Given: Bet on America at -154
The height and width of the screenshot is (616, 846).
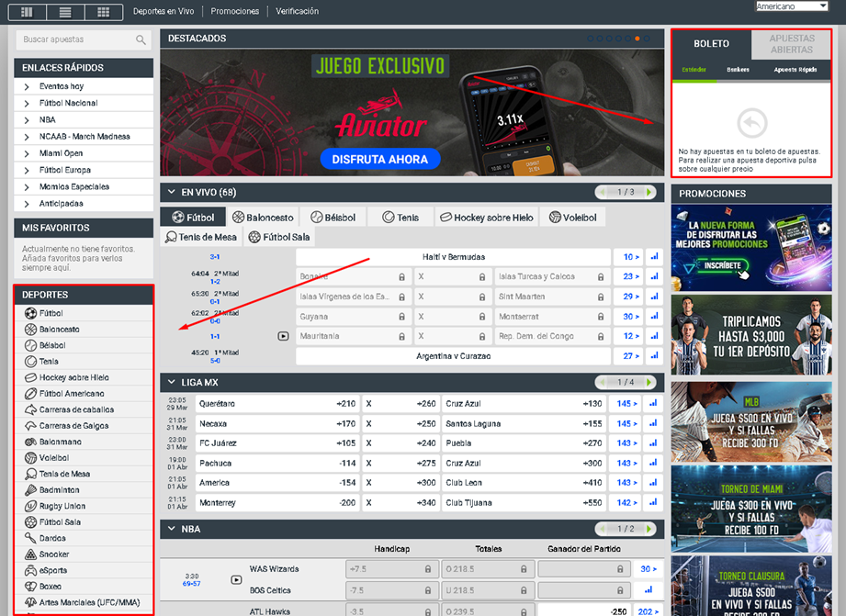Looking at the screenshot, I should coord(277,483).
